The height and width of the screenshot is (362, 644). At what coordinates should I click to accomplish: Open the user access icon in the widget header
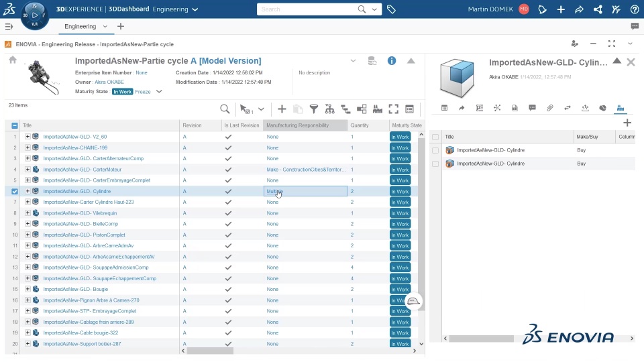(575, 44)
